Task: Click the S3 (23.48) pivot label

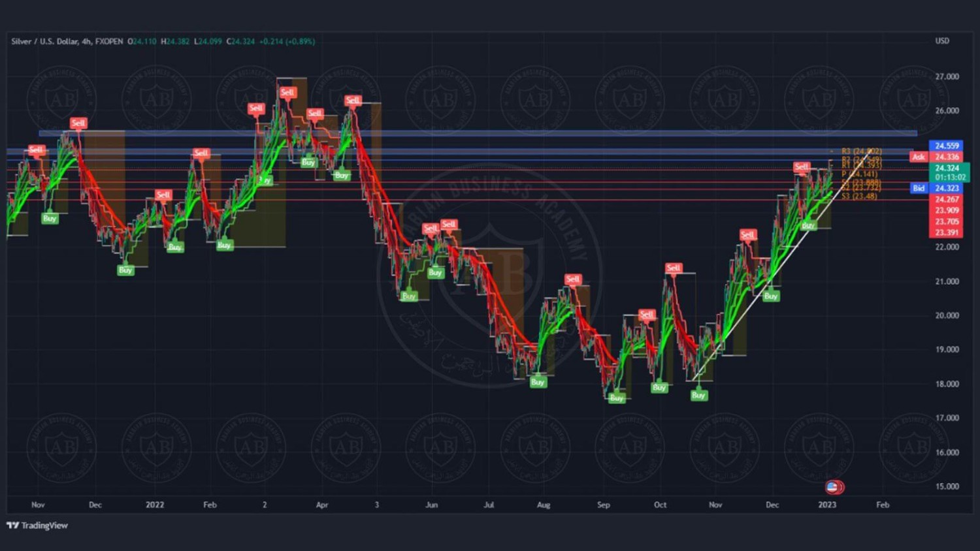Action: coord(859,196)
